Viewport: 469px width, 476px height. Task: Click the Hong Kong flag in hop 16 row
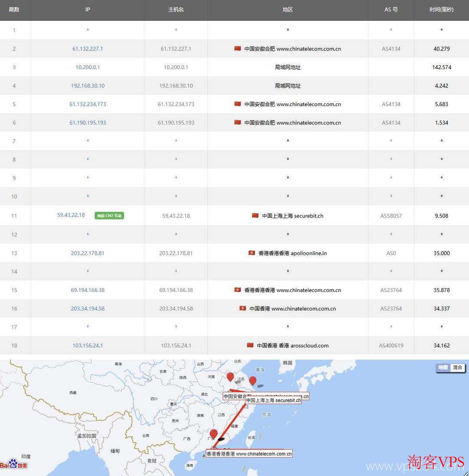coord(243,309)
